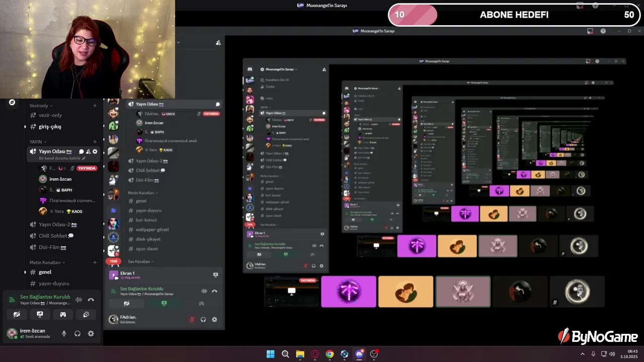Unmute red microphone in FAdrian.'s user panel
This screenshot has width=644, height=362.
tap(192, 319)
